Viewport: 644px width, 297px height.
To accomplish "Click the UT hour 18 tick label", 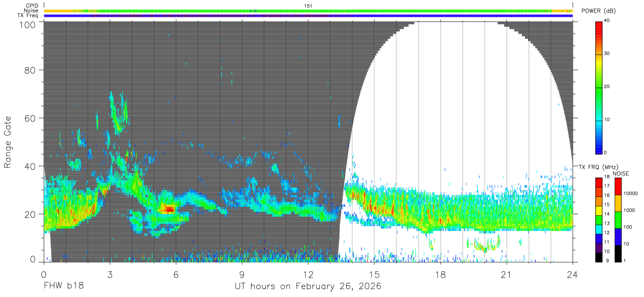I will [440, 273].
